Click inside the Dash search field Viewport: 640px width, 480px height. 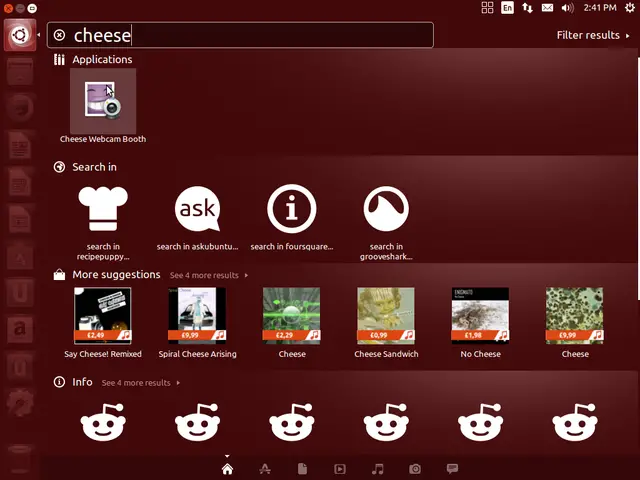[x=240, y=35]
